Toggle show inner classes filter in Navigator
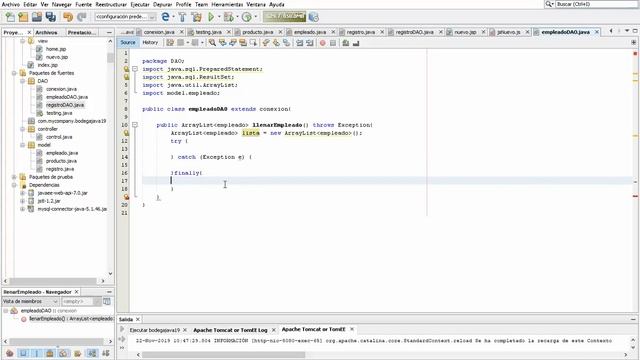640x360 pixels. (64, 353)
